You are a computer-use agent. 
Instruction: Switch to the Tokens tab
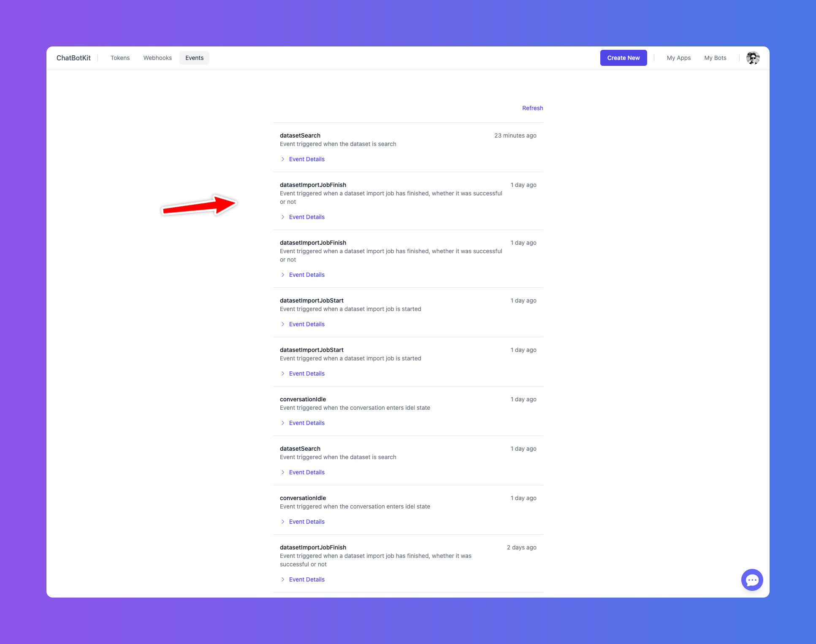(120, 58)
